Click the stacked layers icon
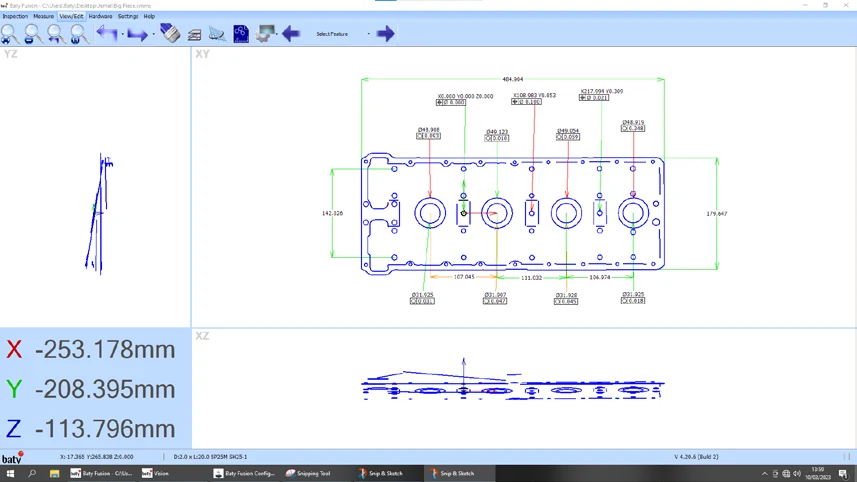 tap(194, 36)
